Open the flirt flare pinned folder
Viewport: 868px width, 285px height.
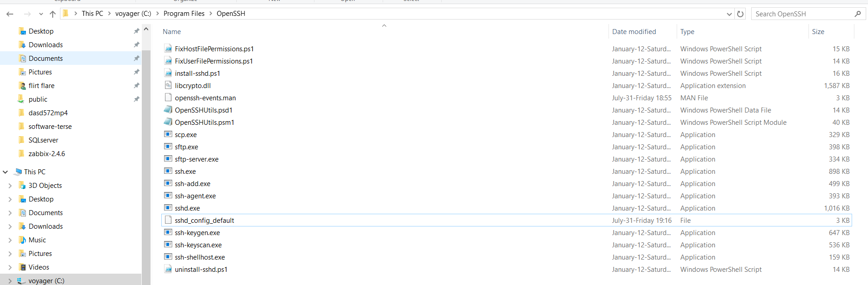pyautogui.click(x=41, y=86)
